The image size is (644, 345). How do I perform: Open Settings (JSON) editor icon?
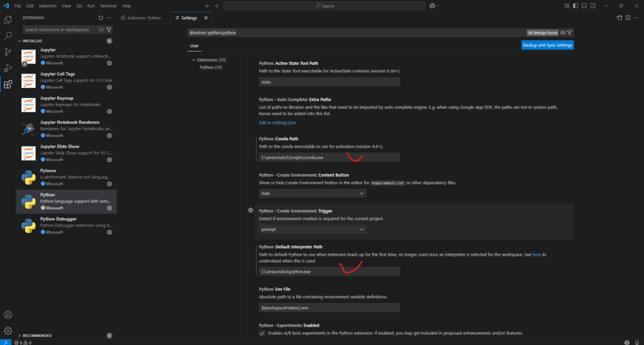pos(619,18)
